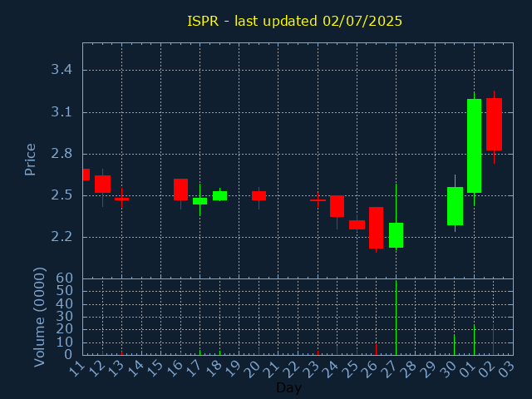
Task: Click the 50 volume tick label
Action: tap(65, 291)
